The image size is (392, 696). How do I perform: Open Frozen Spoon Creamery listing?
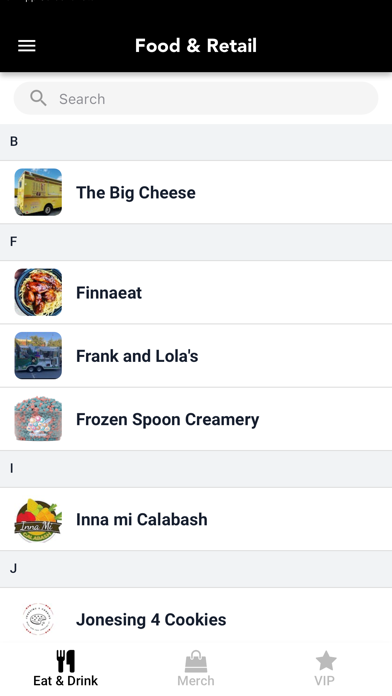click(x=196, y=419)
